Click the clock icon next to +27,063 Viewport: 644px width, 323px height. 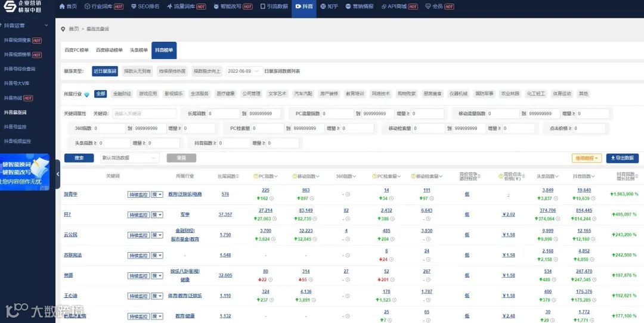(275, 219)
